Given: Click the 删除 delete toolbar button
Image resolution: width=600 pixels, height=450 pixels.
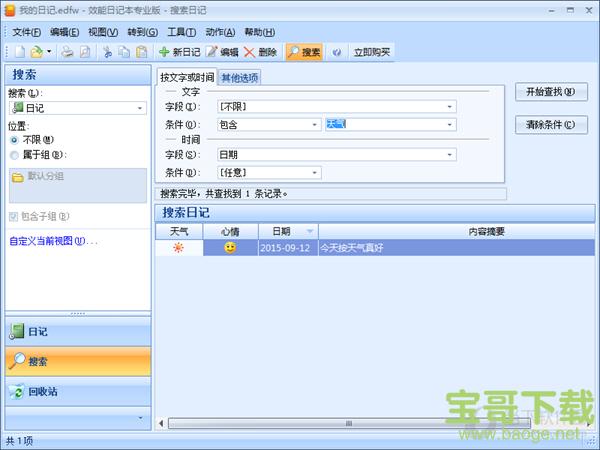Looking at the screenshot, I should [x=260, y=52].
